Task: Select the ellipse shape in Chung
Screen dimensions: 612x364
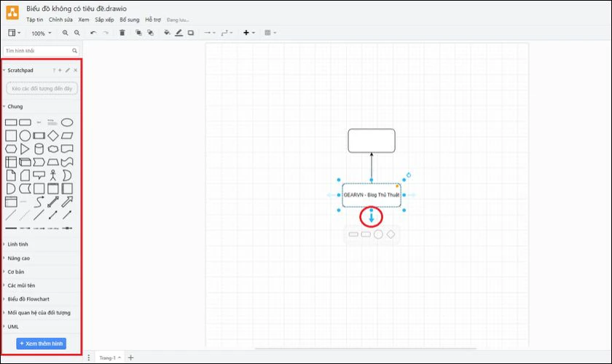Action: (67, 122)
